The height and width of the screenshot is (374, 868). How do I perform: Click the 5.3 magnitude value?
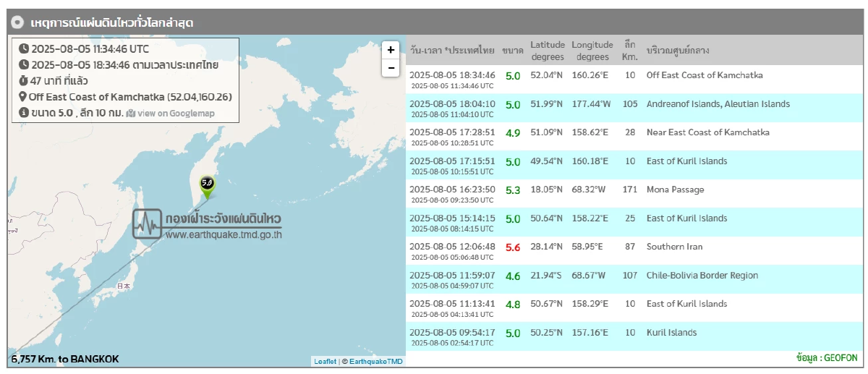click(x=513, y=190)
